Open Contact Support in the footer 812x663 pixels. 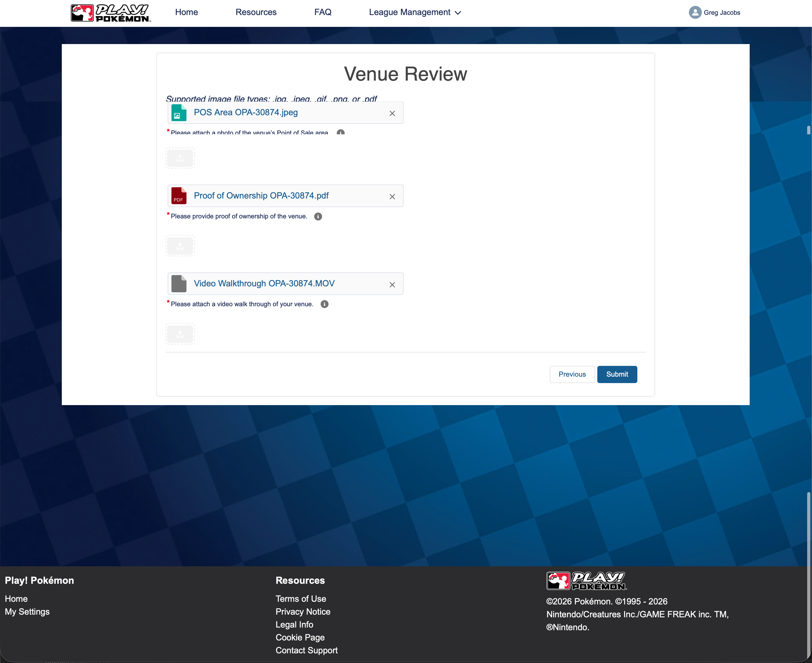coord(306,650)
